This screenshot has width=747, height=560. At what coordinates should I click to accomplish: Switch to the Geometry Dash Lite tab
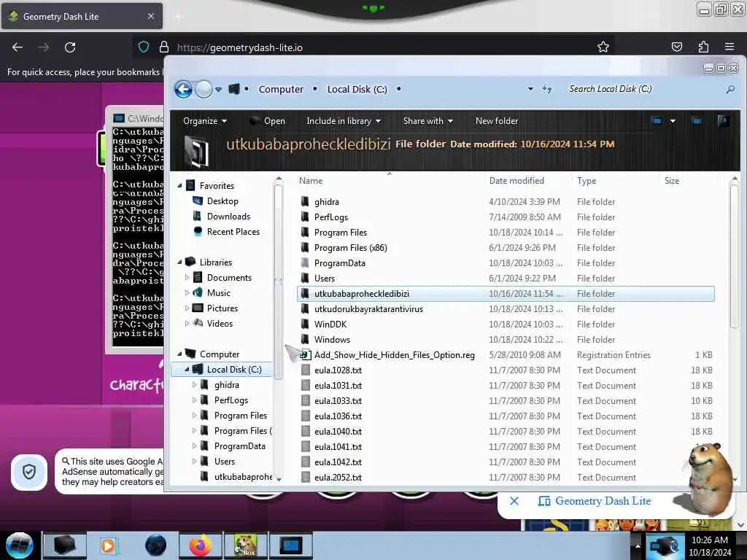(82, 16)
